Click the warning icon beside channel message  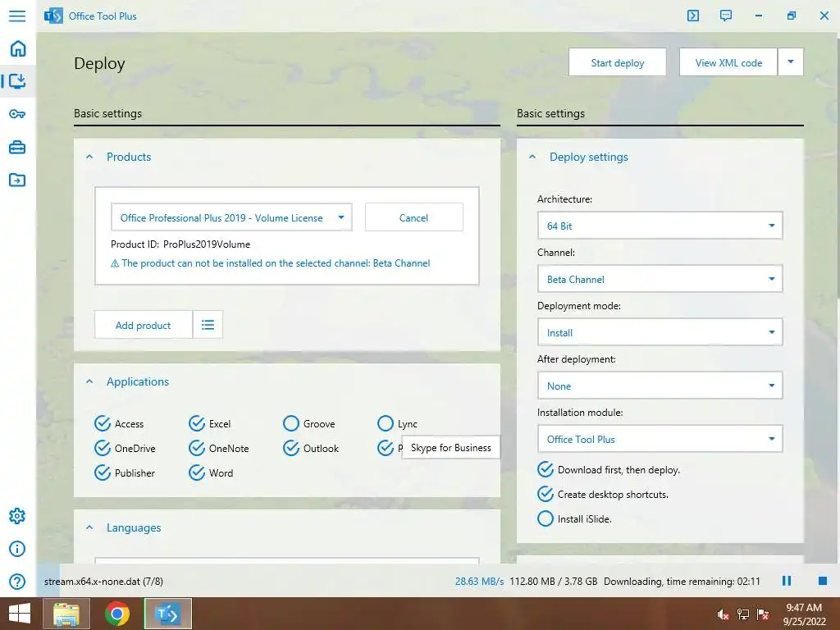(x=115, y=263)
